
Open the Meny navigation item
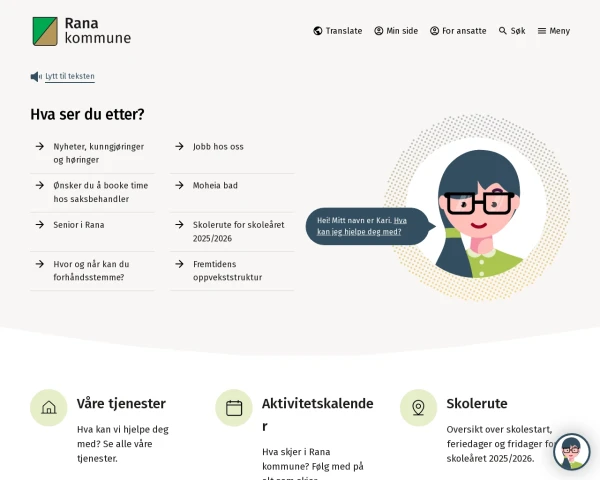click(x=554, y=31)
